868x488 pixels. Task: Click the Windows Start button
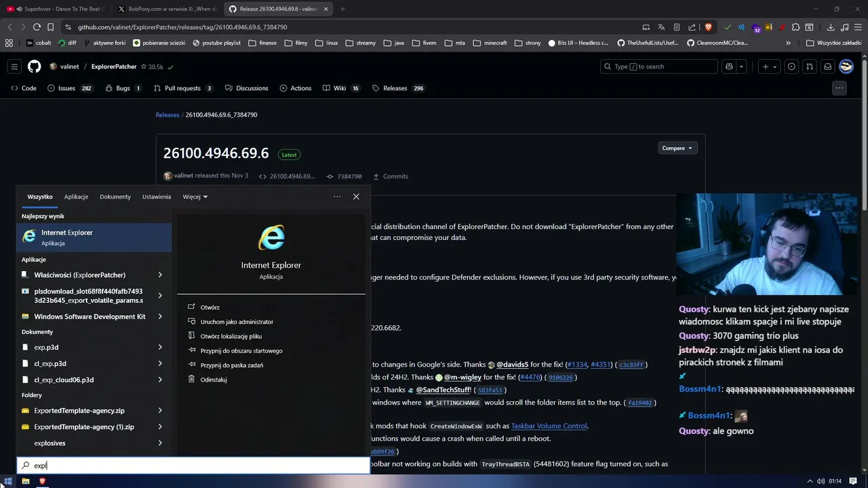pyautogui.click(x=8, y=481)
